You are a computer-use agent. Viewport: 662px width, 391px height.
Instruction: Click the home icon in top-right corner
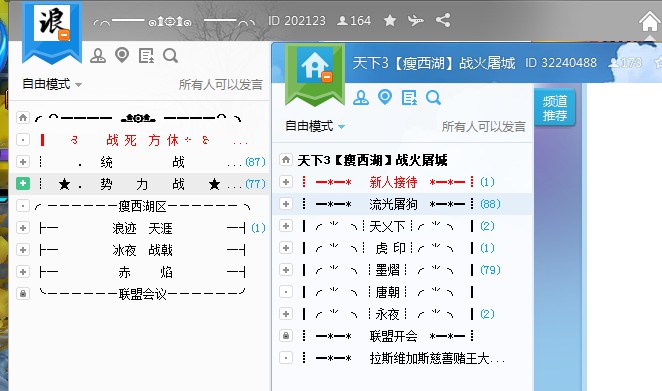click(x=649, y=21)
